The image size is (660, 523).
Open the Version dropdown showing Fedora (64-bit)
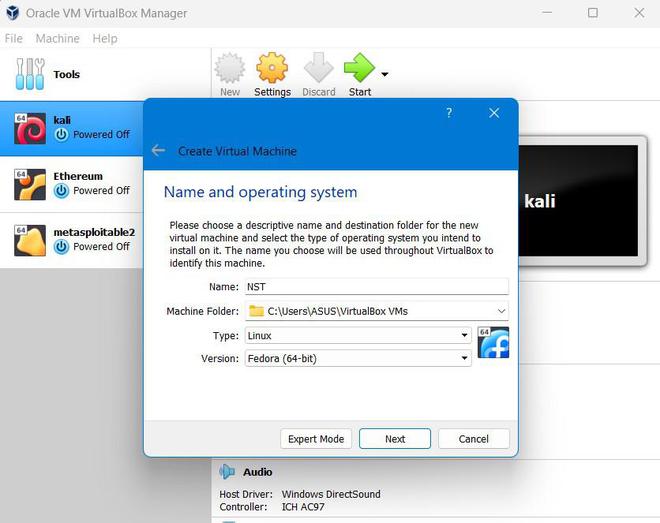358,358
